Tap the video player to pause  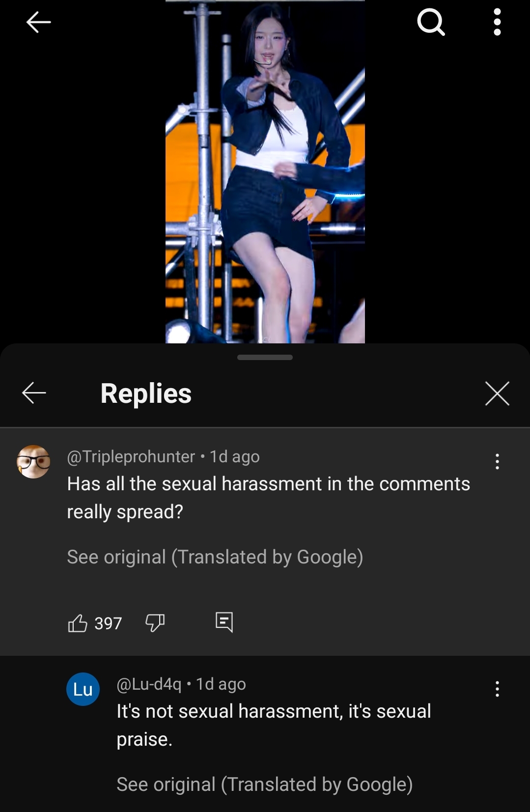tap(265, 171)
